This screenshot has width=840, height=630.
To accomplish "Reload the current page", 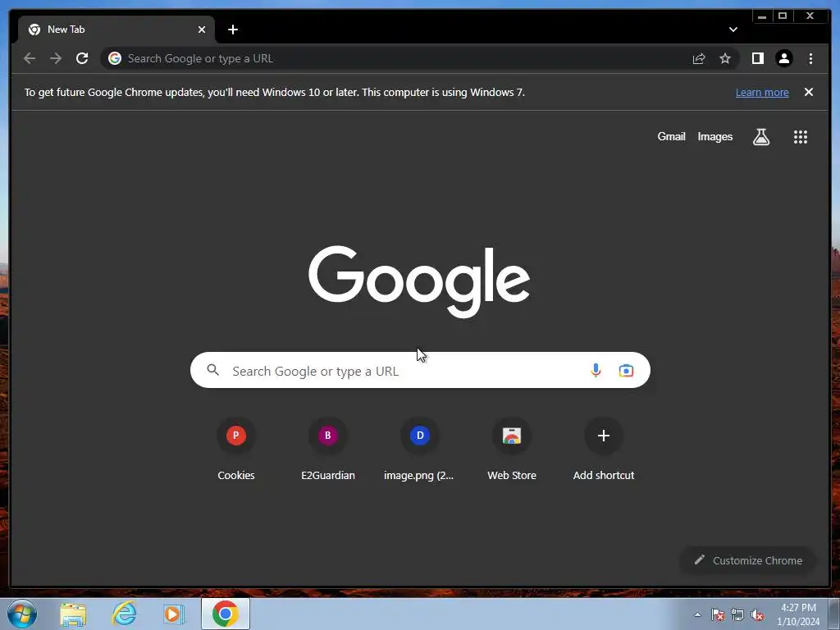I will [82, 58].
